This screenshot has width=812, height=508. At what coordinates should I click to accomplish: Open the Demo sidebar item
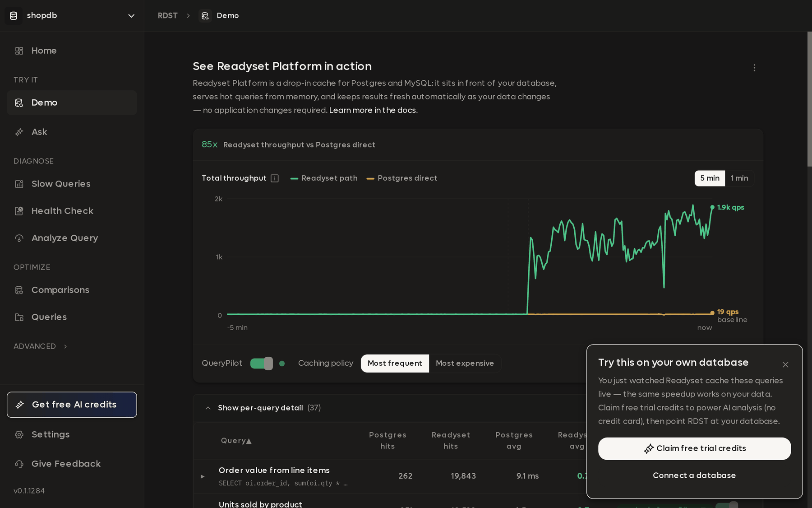(x=72, y=103)
